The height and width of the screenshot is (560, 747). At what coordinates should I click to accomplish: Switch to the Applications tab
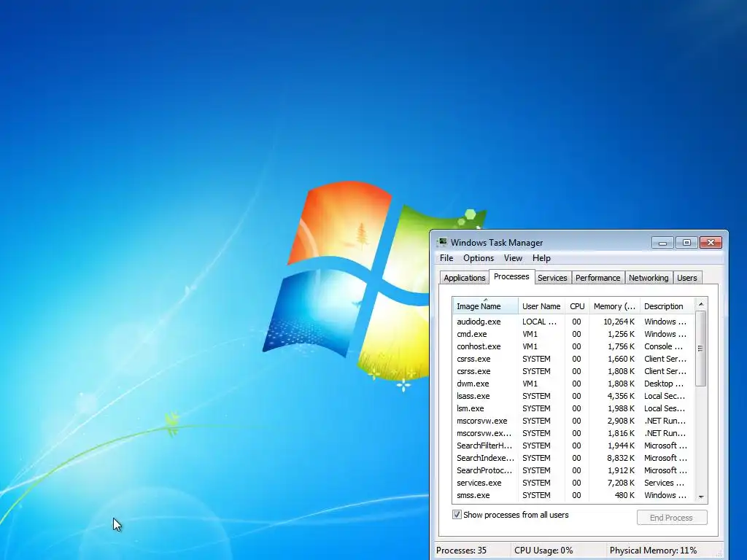465,278
